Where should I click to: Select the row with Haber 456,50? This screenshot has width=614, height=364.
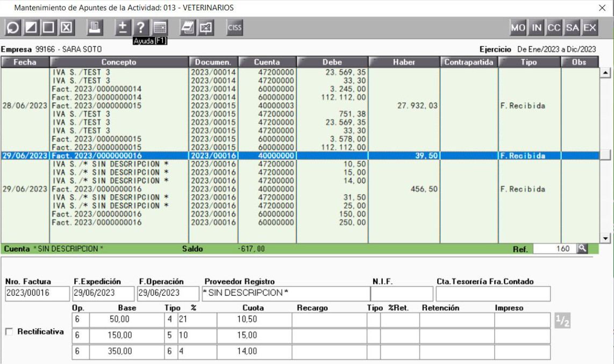300,189
